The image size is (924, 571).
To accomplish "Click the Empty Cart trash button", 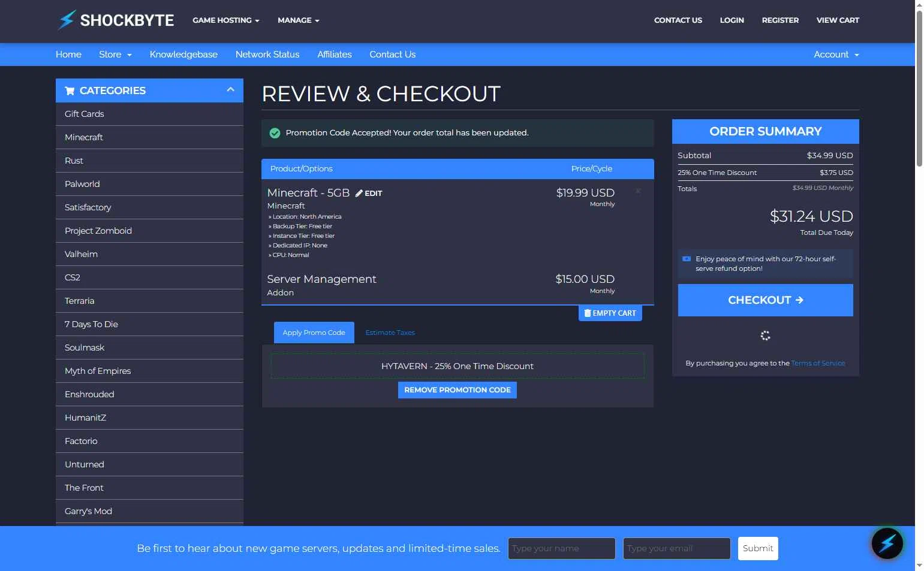I will point(610,313).
